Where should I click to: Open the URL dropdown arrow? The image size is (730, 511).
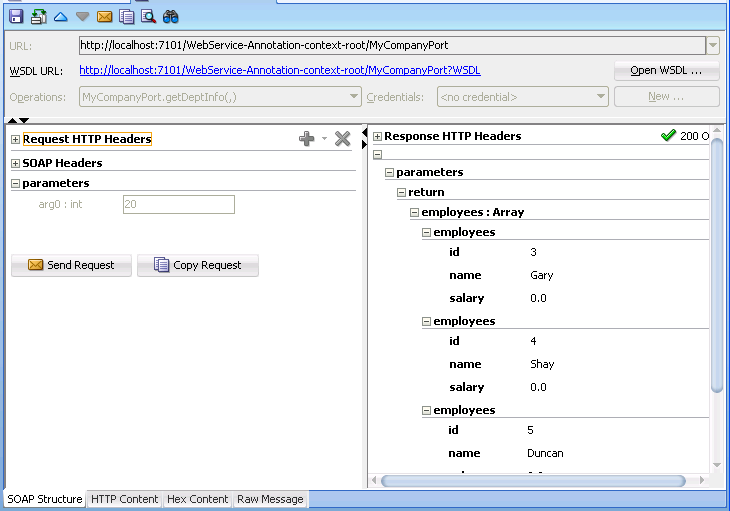(x=713, y=46)
